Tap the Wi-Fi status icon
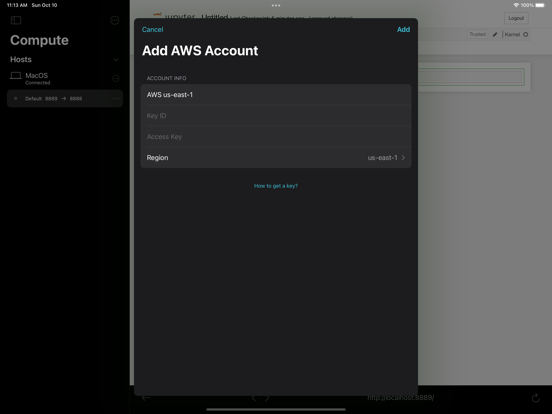Screen dimensions: 552x414 [x=516, y=5]
